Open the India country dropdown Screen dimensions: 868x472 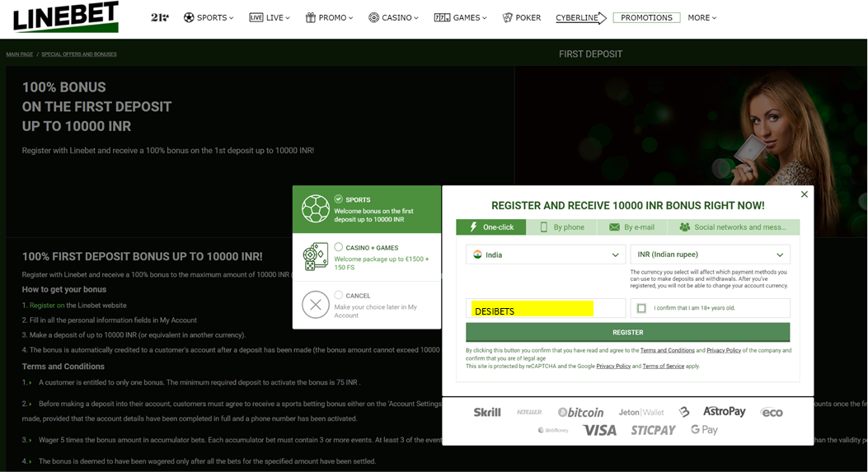click(x=546, y=255)
